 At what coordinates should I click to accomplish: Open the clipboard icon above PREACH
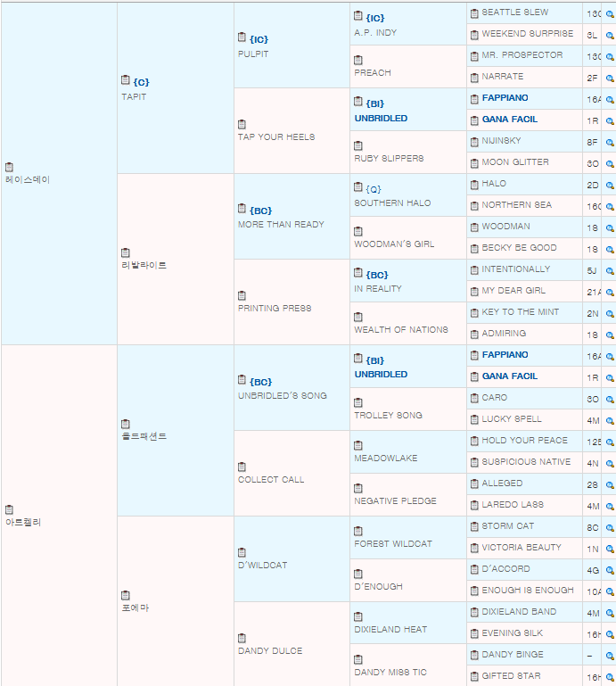(x=358, y=60)
